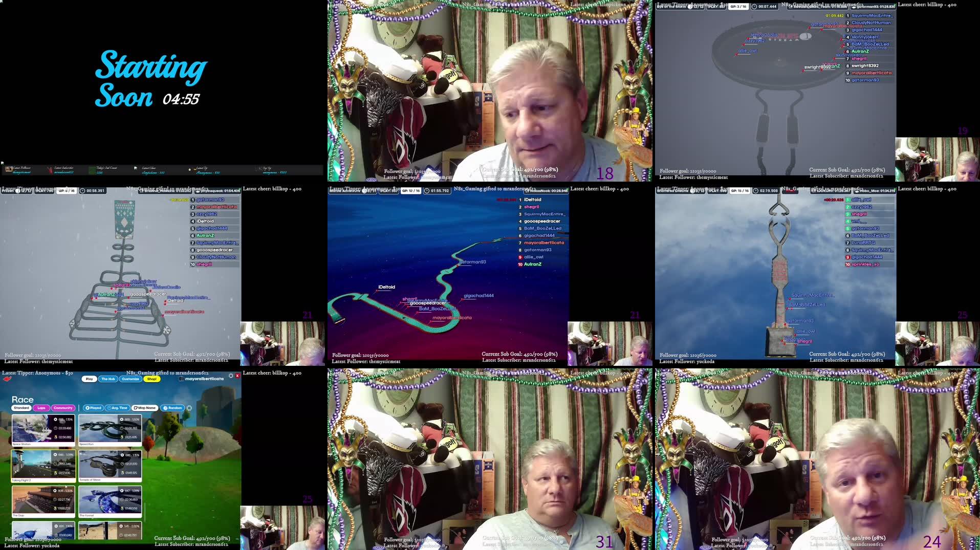Select the Standard race filter
Screen dimensions: 980x550
(21, 408)
